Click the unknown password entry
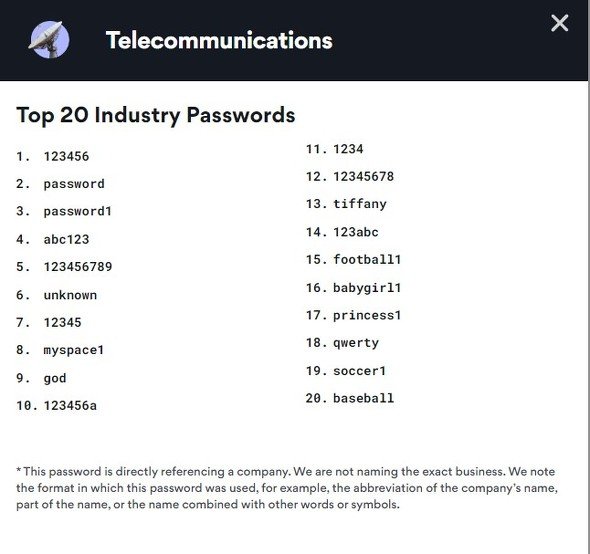This screenshot has height=554, width=590. click(70, 295)
